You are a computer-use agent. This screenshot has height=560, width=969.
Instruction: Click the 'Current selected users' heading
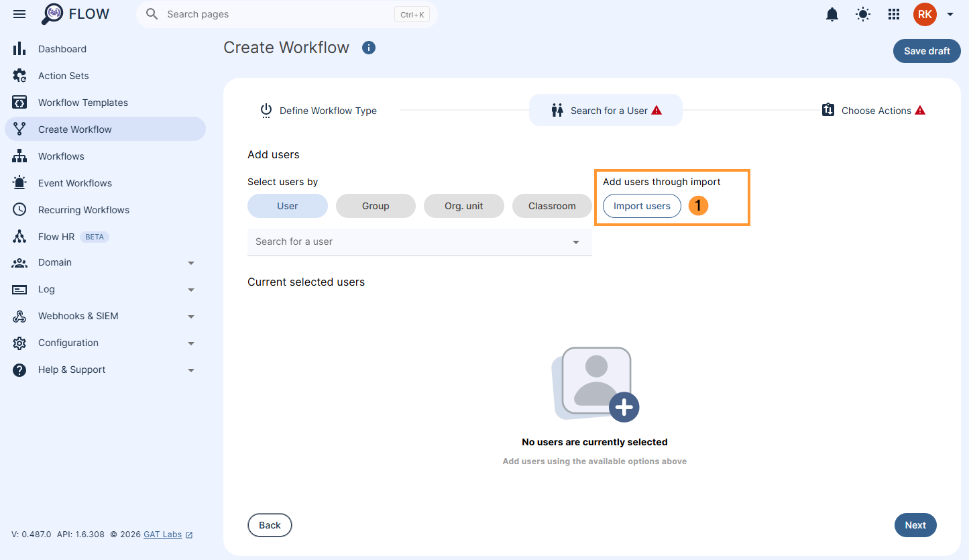coord(306,282)
